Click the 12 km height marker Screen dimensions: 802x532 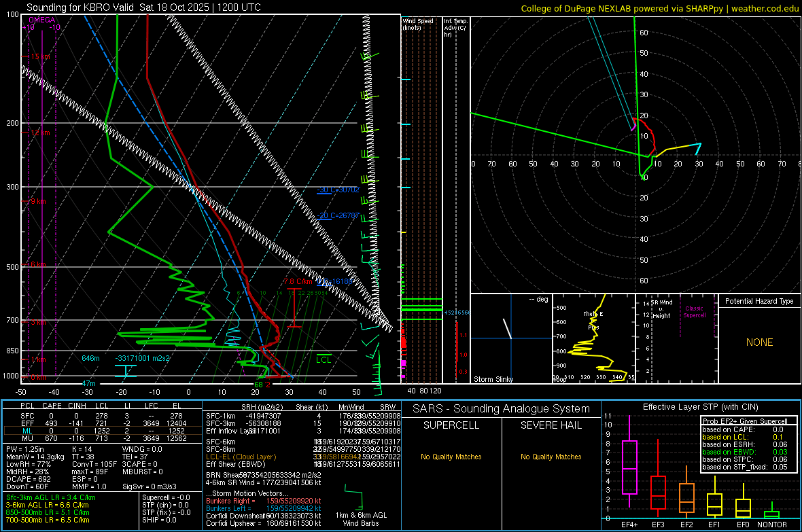click(x=40, y=133)
